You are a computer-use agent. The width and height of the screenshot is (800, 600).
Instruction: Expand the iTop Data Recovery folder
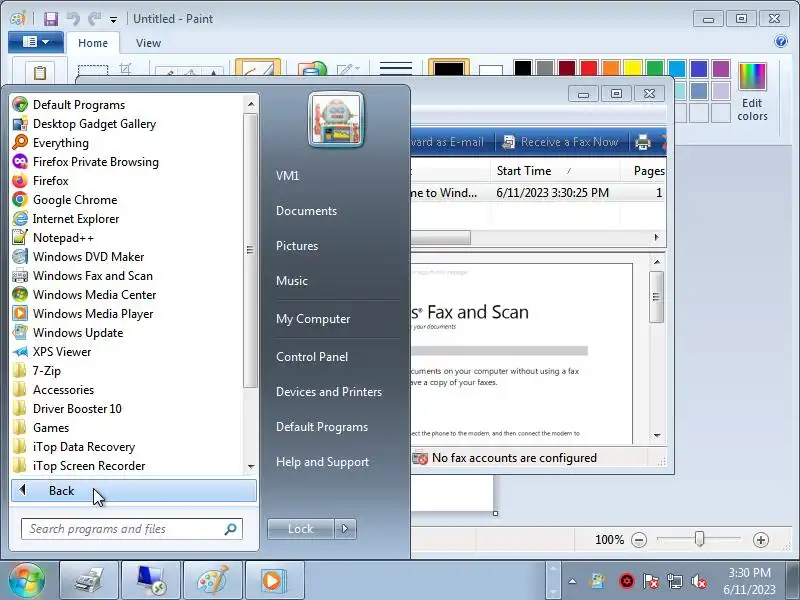point(84,446)
